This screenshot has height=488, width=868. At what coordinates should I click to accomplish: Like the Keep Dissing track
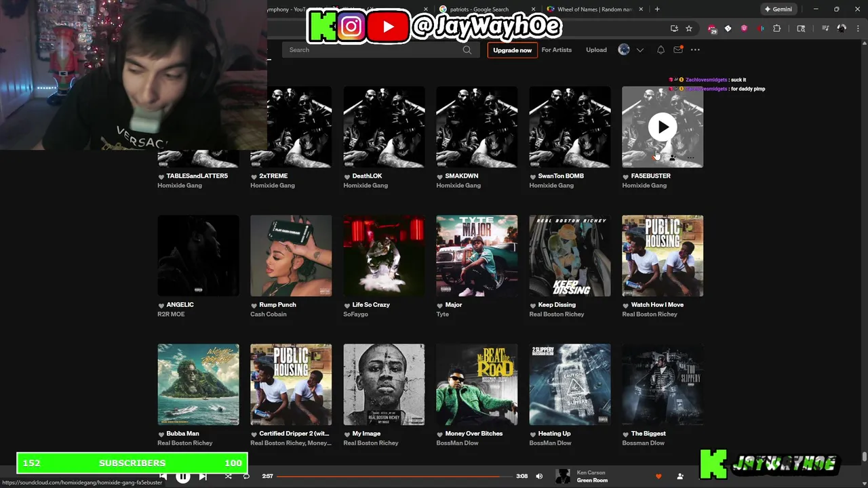pos(533,305)
